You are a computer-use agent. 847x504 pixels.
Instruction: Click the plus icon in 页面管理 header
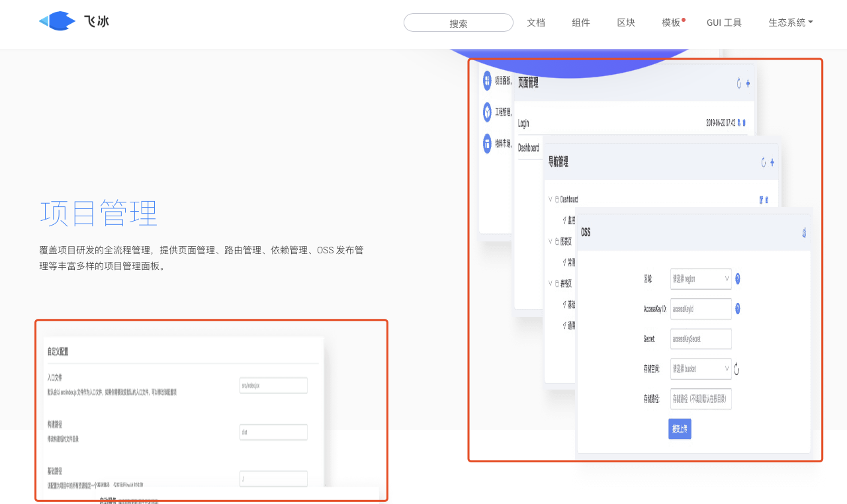(x=748, y=83)
